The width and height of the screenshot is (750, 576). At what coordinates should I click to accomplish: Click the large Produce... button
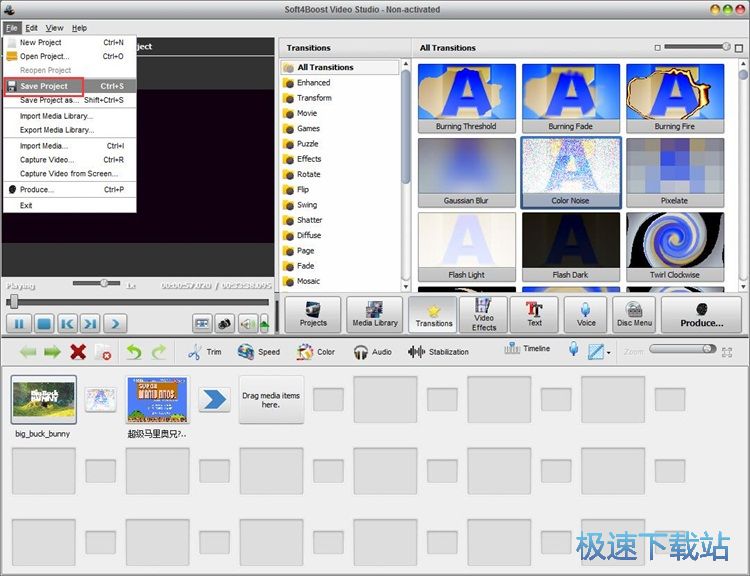click(x=701, y=314)
